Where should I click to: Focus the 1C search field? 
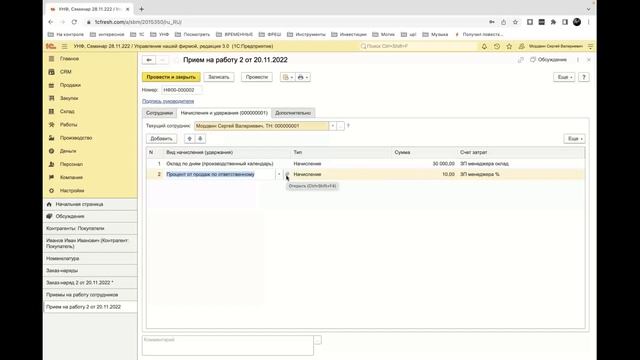[418, 47]
